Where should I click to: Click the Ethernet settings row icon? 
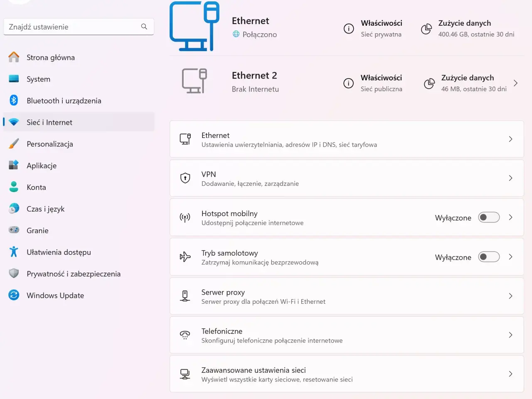pyautogui.click(x=185, y=139)
